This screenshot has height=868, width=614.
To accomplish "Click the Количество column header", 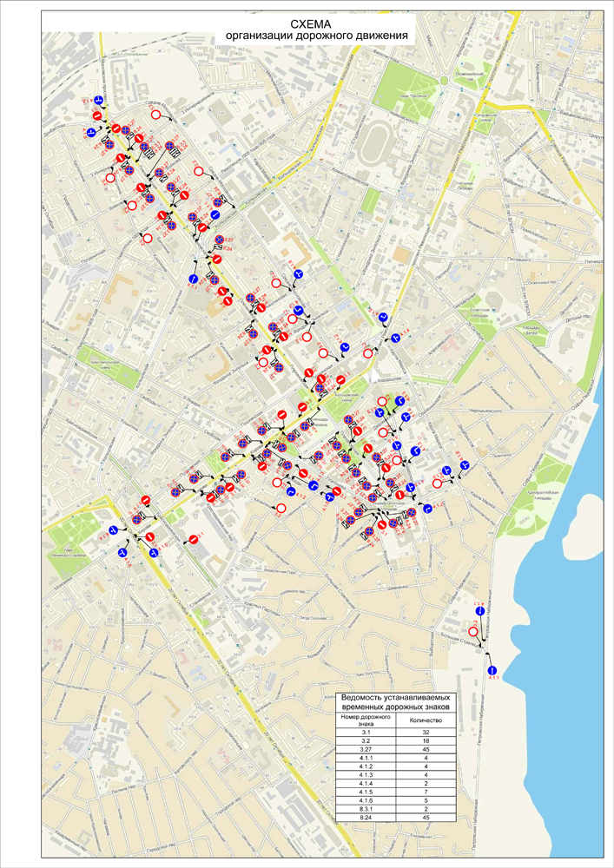I will (x=426, y=721).
